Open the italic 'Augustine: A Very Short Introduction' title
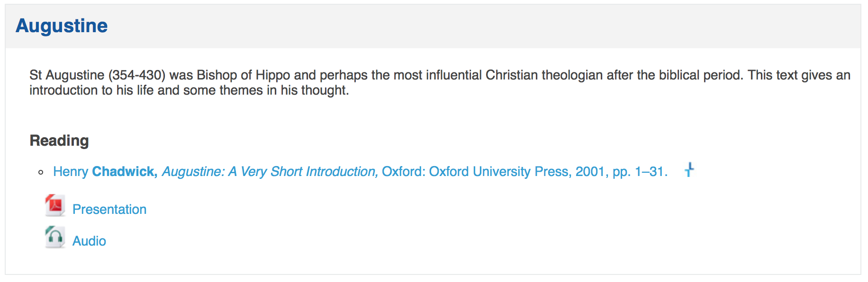This screenshot has width=868, height=282. tap(270, 172)
